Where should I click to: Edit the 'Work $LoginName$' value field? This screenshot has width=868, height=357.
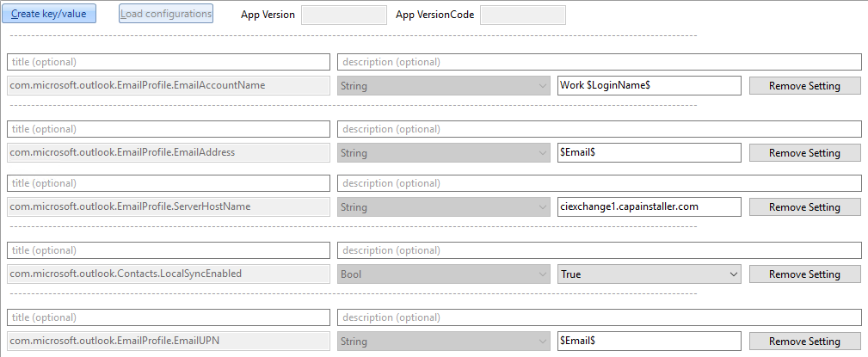649,86
